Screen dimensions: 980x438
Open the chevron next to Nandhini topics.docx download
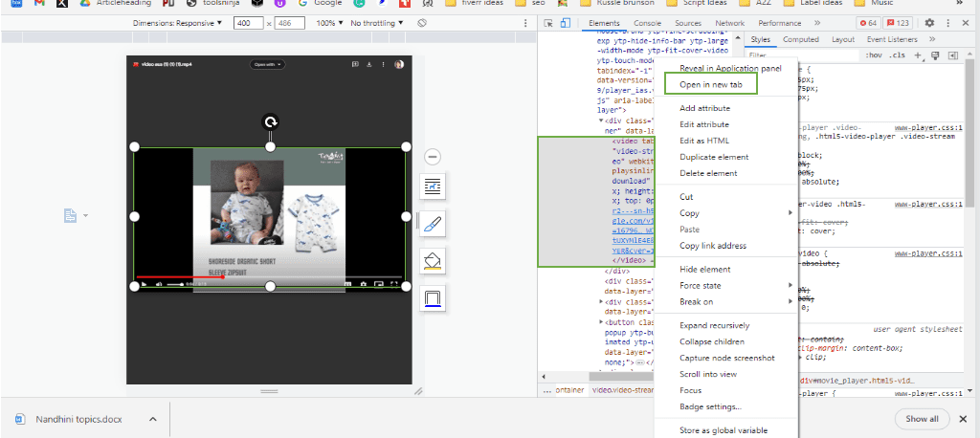[x=152, y=419]
